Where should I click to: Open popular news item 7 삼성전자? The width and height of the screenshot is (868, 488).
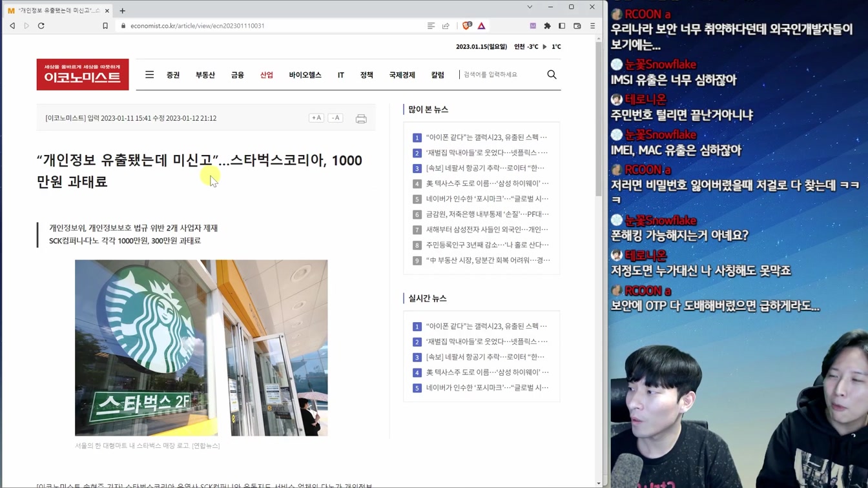(487, 229)
